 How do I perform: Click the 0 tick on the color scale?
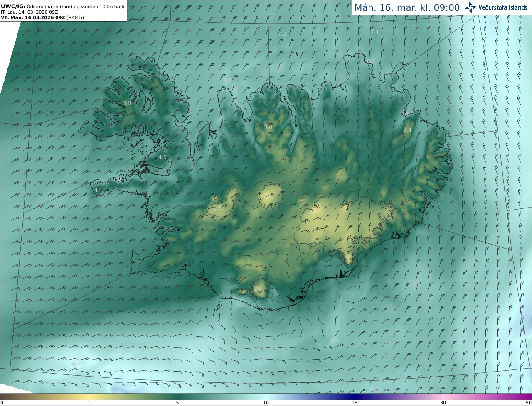click(2, 403)
